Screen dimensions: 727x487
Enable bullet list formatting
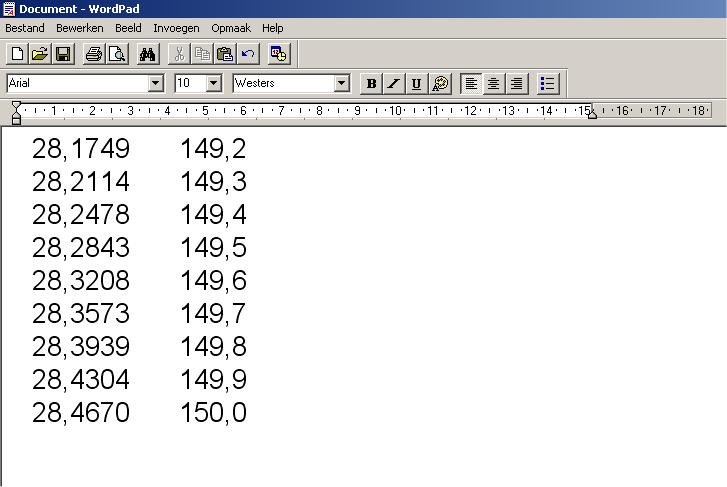(548, 84)
